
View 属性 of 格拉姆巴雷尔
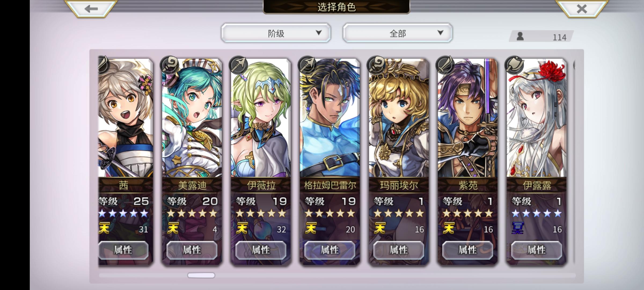(330, 250)
